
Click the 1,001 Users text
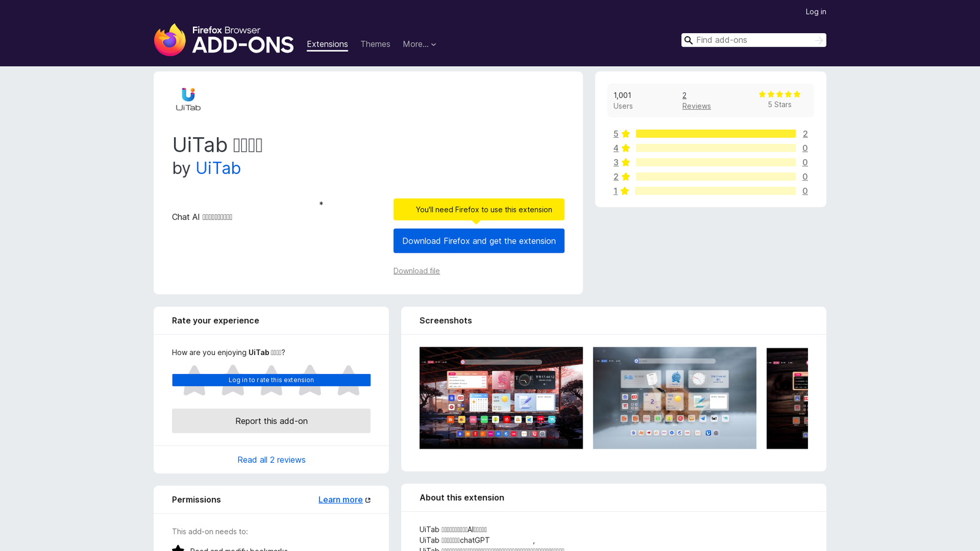click(623, 100)
